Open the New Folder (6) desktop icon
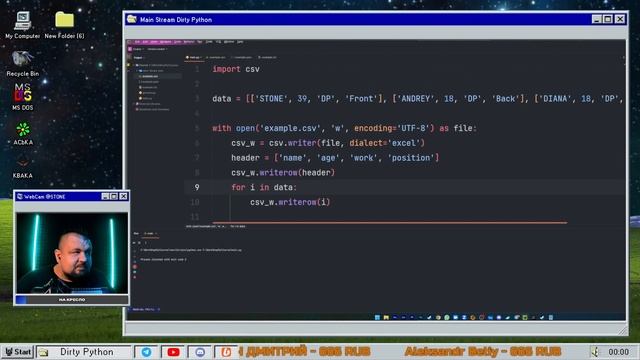Screen dimensions: 640x360 64,24
